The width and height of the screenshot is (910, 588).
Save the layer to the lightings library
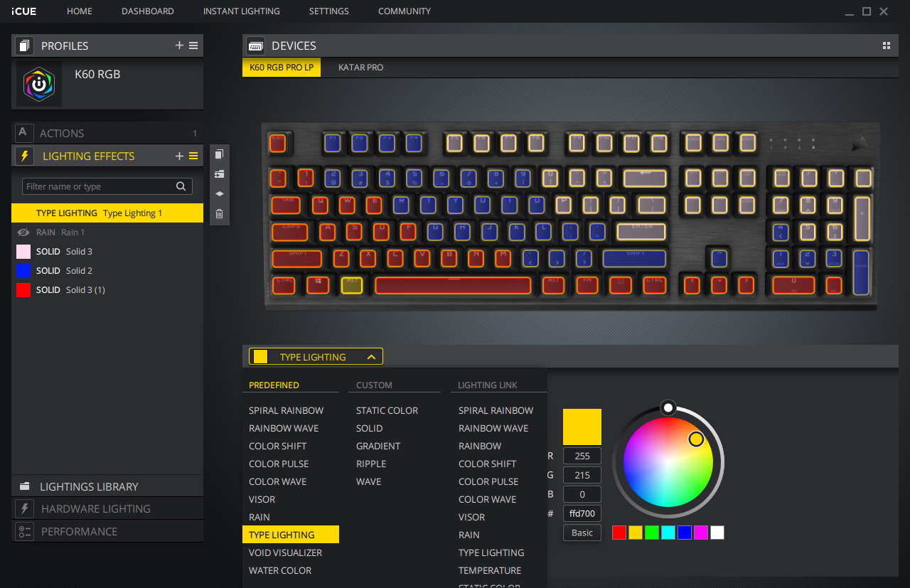219,174
